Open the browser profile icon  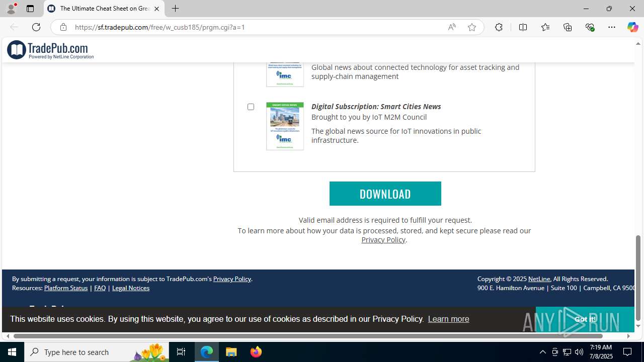(11, 9)
